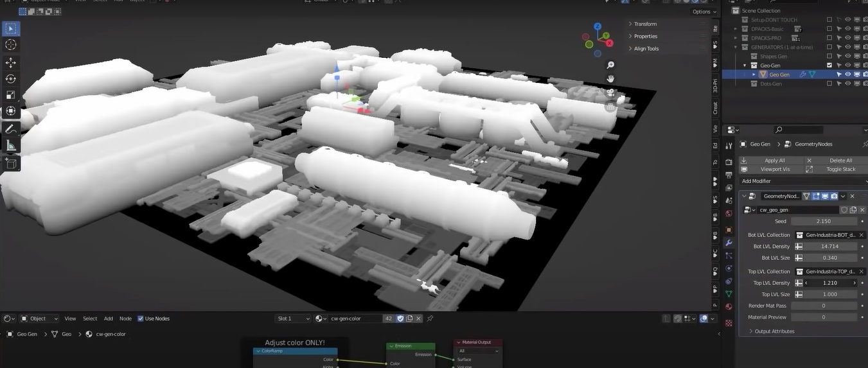Click the Apply All button
868x368 pixels.
771,161
